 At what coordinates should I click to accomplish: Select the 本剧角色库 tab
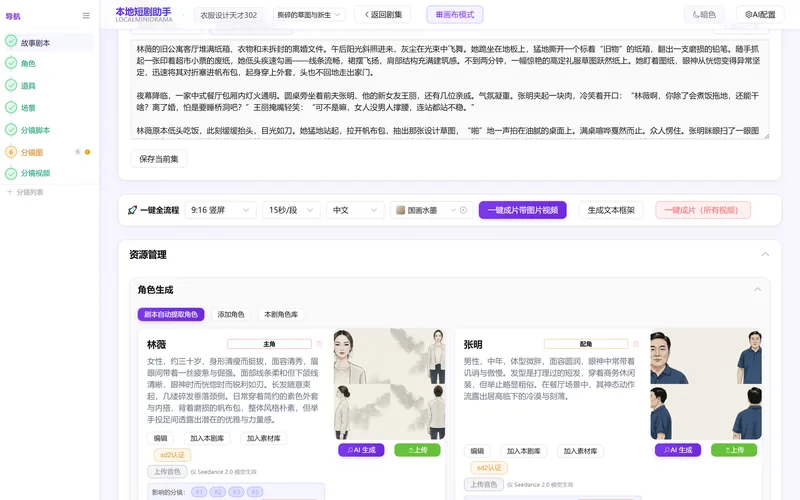point(281,314)
